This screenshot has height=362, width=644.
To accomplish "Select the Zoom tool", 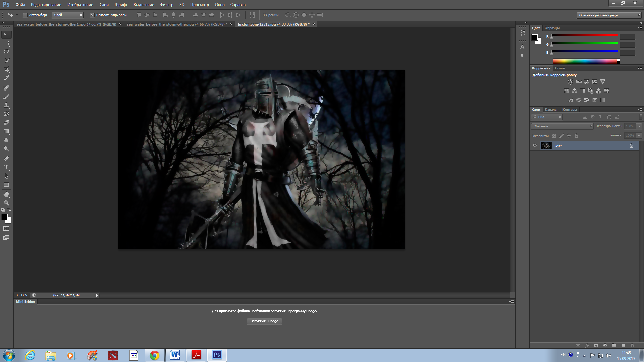I will [x=6, y=203].
